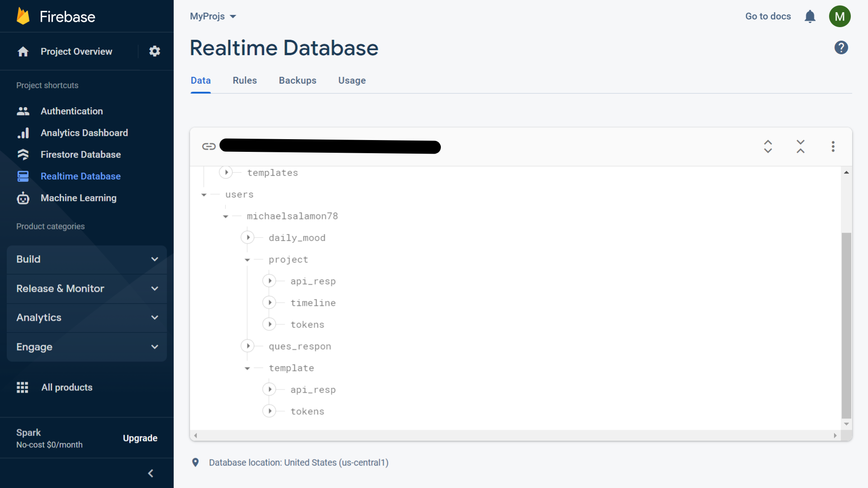The width and height of the screenshot is (868, 488).
Task: Click the help question mark
Action: [841, 47]
